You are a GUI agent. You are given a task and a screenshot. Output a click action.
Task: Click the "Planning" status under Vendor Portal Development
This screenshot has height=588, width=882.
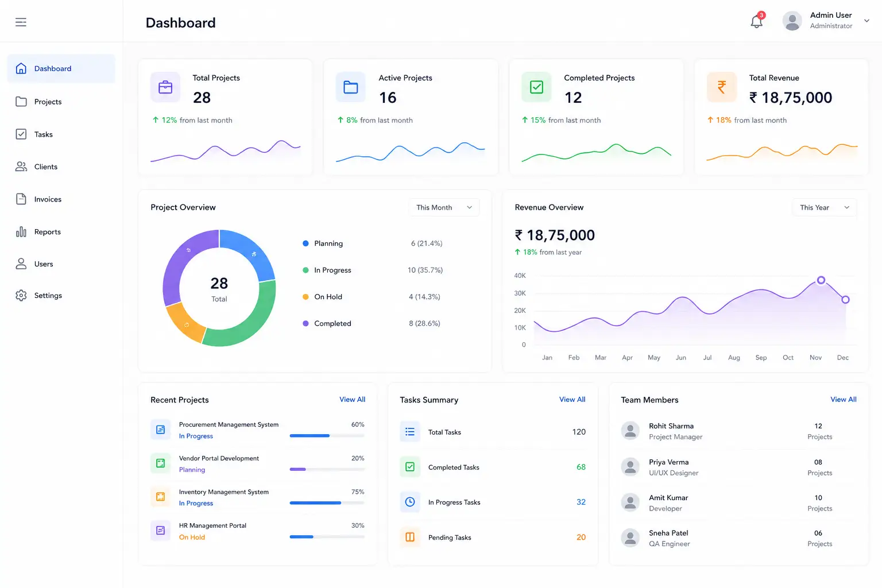192,470
